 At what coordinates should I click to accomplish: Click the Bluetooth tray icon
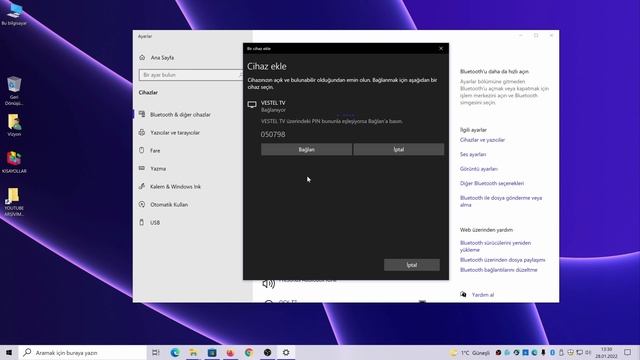click(x=552, y=353)
